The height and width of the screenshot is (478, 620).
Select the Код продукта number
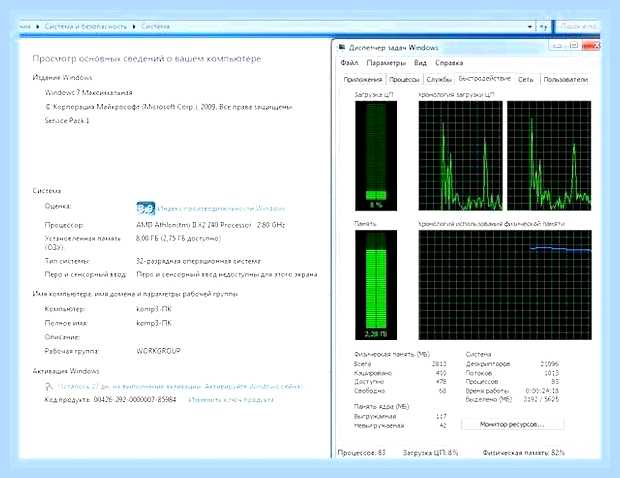pos(135,400)
